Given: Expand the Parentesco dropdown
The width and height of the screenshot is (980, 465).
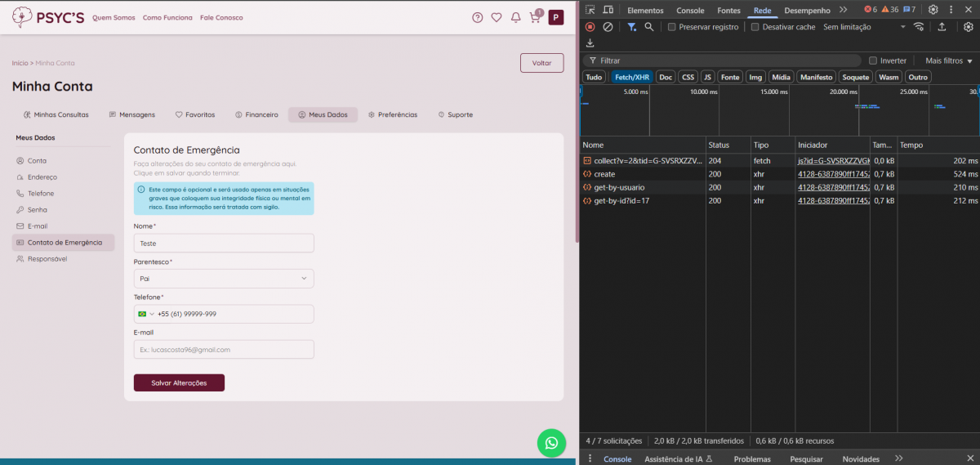Looking at the screenshot, I should click(224, 279).
